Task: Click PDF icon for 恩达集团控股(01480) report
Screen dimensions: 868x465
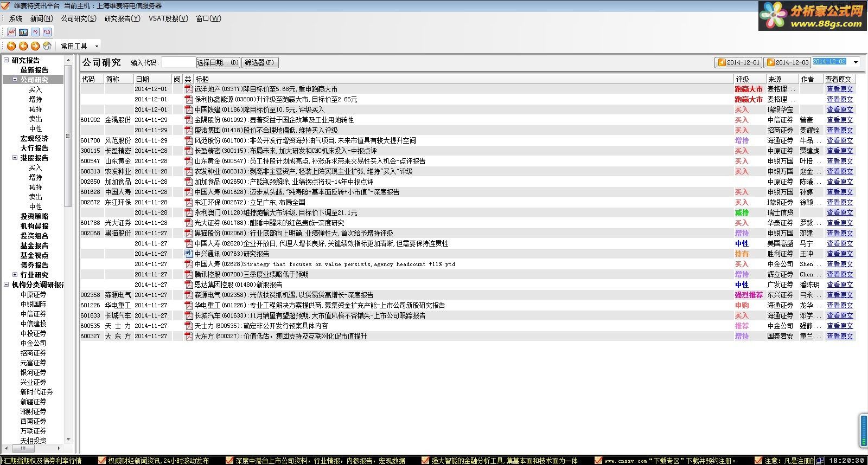Action: (189, 285)
